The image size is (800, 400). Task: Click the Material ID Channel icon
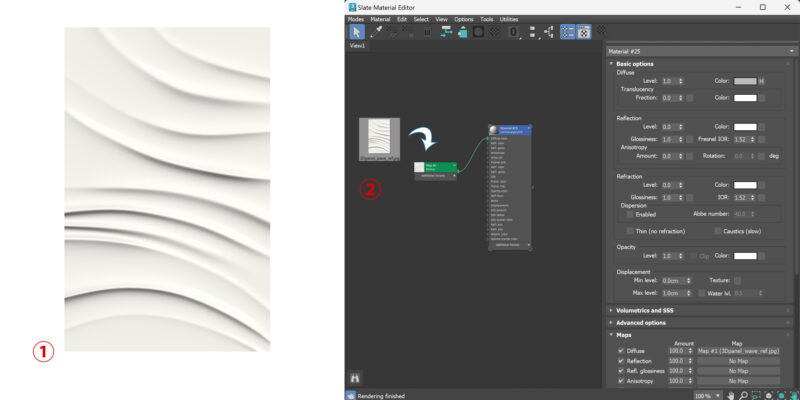pyautogui.click(x=513, y=32)
